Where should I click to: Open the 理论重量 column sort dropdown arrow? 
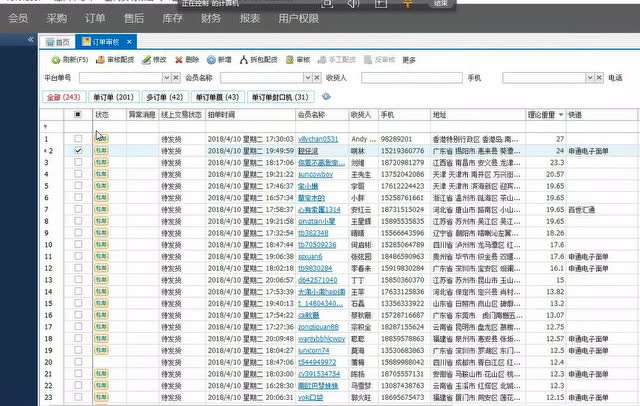(561, 115)
